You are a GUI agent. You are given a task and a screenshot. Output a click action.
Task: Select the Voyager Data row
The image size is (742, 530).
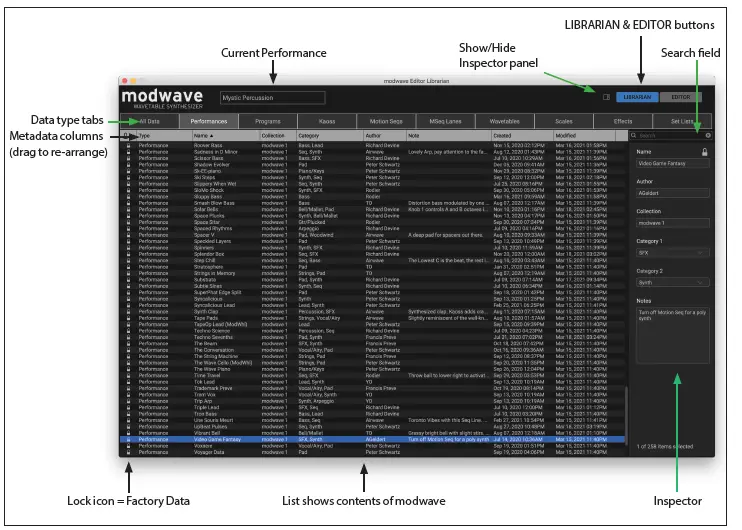click(372, 452)
